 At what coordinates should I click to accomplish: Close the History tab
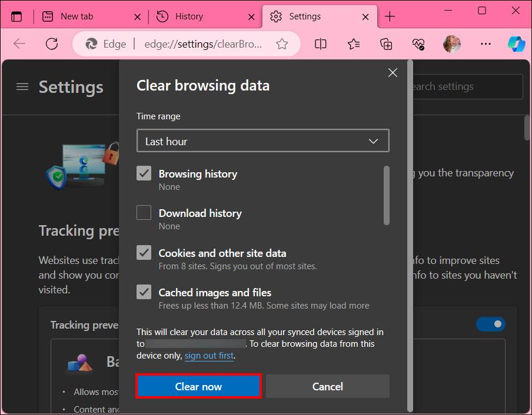coord(251,17)
